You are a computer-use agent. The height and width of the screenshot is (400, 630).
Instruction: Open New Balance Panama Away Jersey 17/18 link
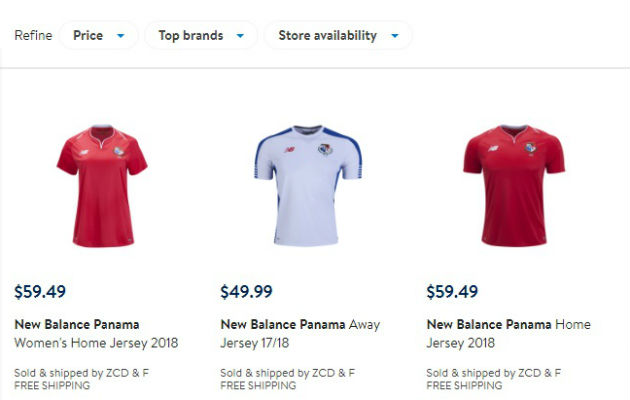[300, 334]
